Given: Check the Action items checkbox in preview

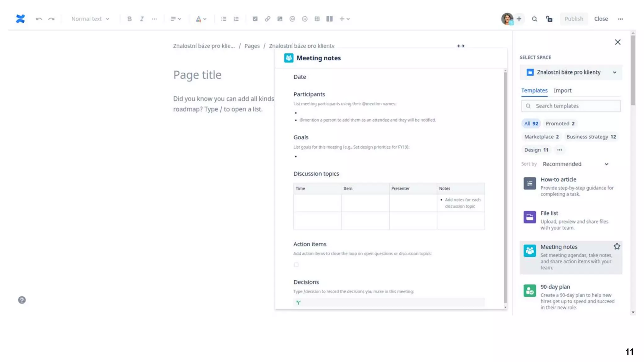Looking at the screenshot, I should [x=296, y=265].
